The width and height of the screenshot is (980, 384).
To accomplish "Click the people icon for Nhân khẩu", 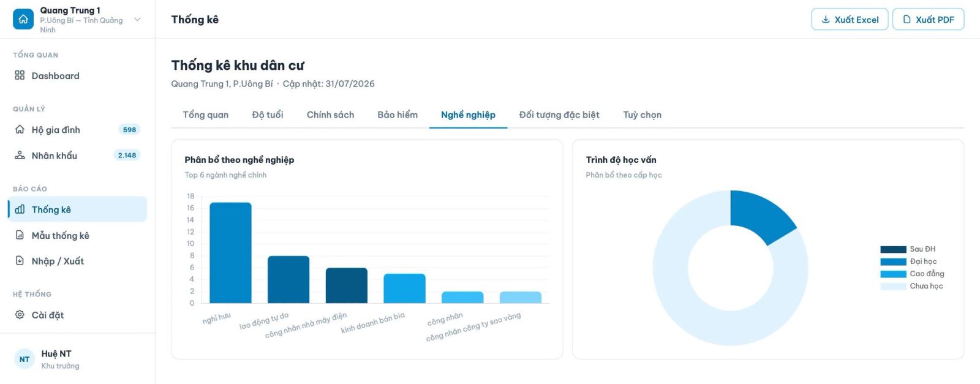I will [20, 155].
